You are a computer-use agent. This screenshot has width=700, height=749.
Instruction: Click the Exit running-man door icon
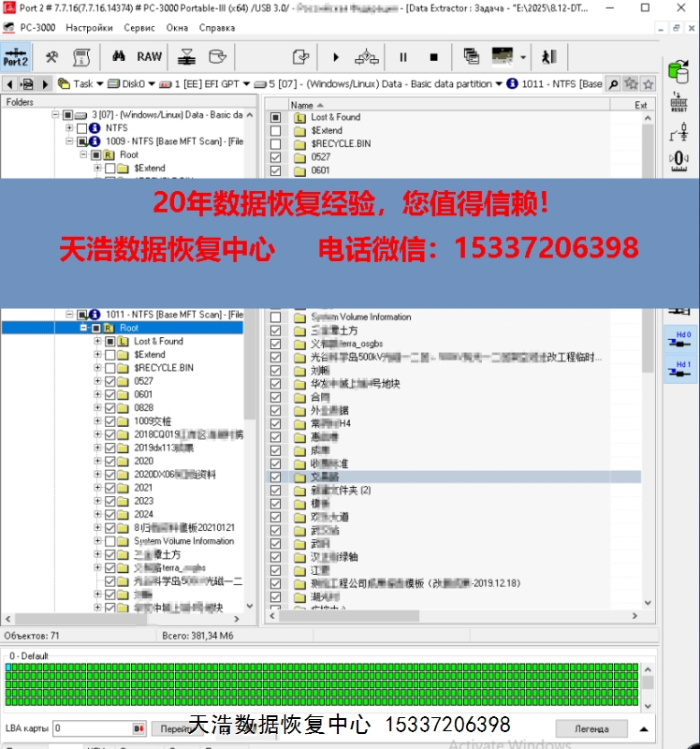[548, 57]
